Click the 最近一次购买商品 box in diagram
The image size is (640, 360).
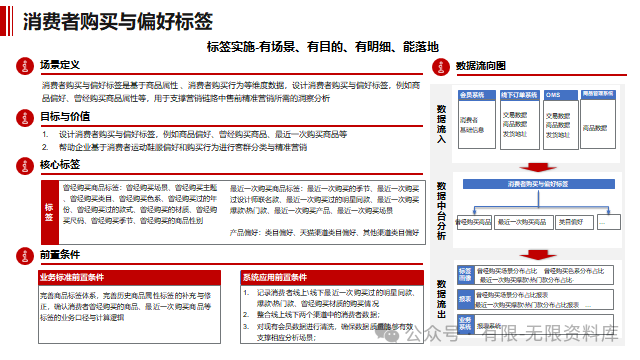[524, 222]
